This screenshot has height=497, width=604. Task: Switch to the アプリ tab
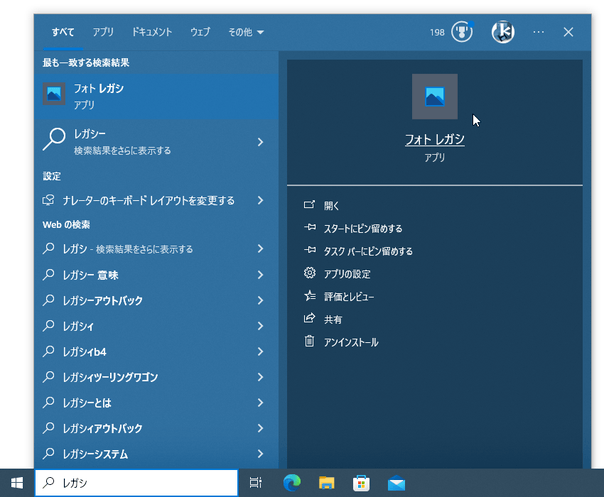coord(103,32)
